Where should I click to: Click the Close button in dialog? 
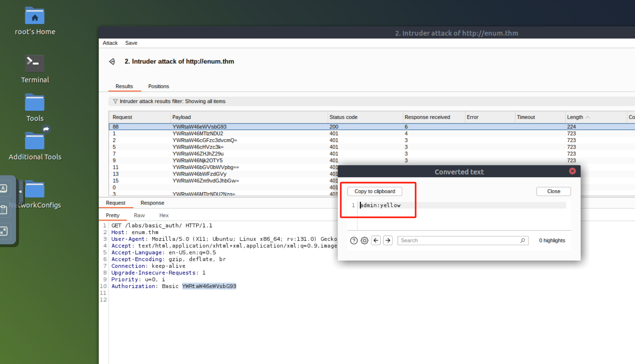553,191
